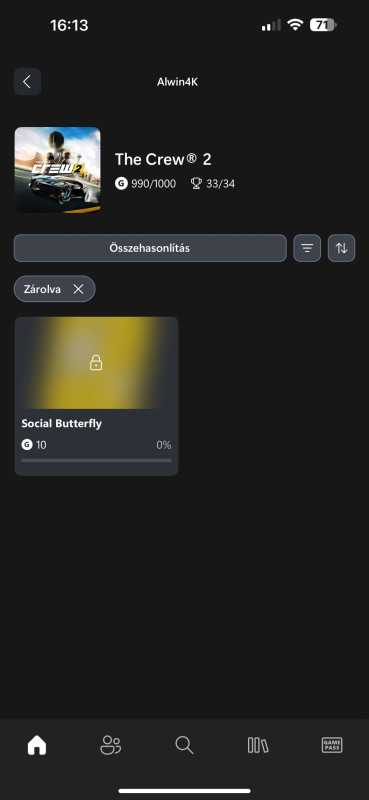Open the Game Pass tab
Viewport: 369px width, 800px height.
[x=332, y=745]
